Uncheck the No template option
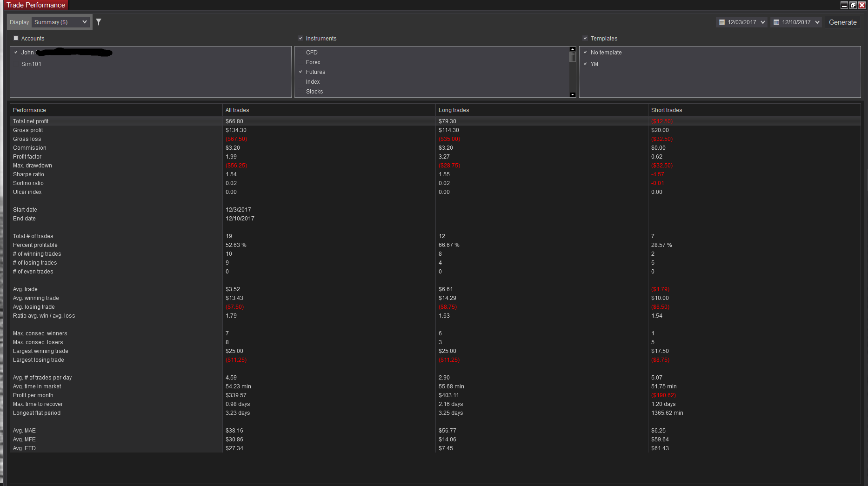The image size is (868, 486). pyautogui.click(x=585, y=53)
